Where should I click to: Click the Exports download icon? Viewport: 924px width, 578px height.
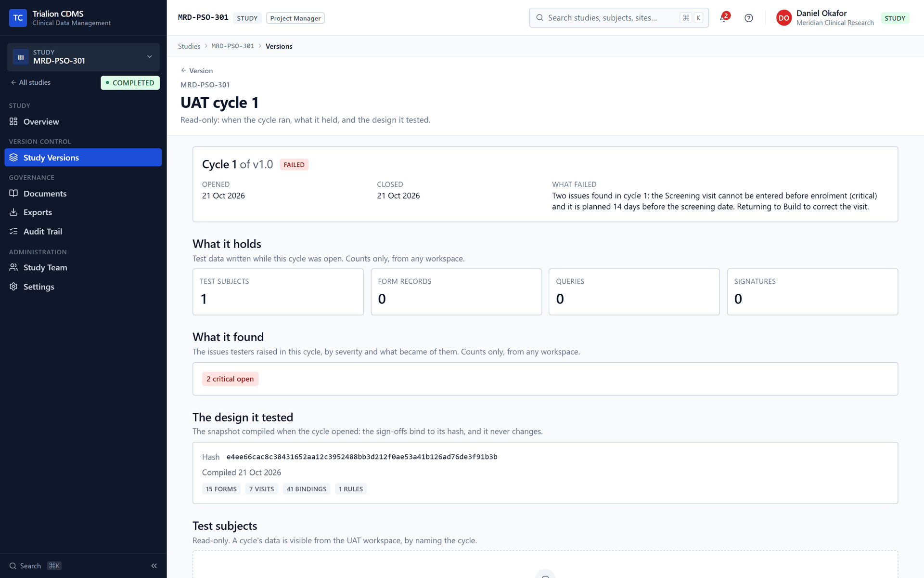click(13, 212)
